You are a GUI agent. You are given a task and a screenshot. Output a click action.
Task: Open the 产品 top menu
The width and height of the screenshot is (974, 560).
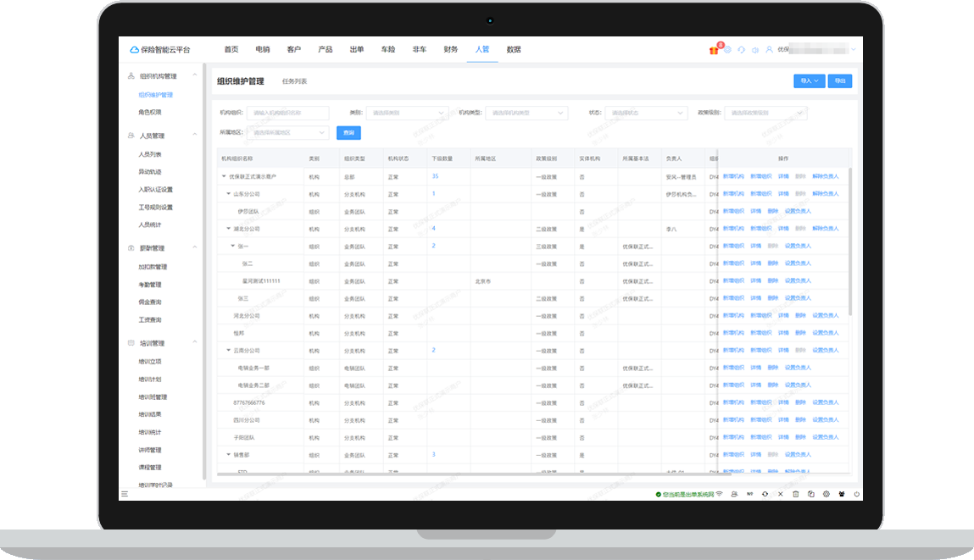(x=326, y=50)
